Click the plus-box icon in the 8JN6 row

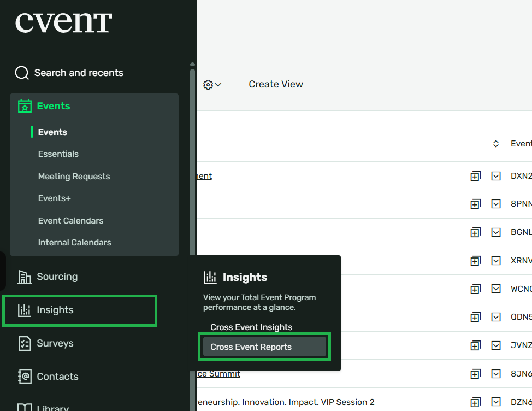[475, 374]
